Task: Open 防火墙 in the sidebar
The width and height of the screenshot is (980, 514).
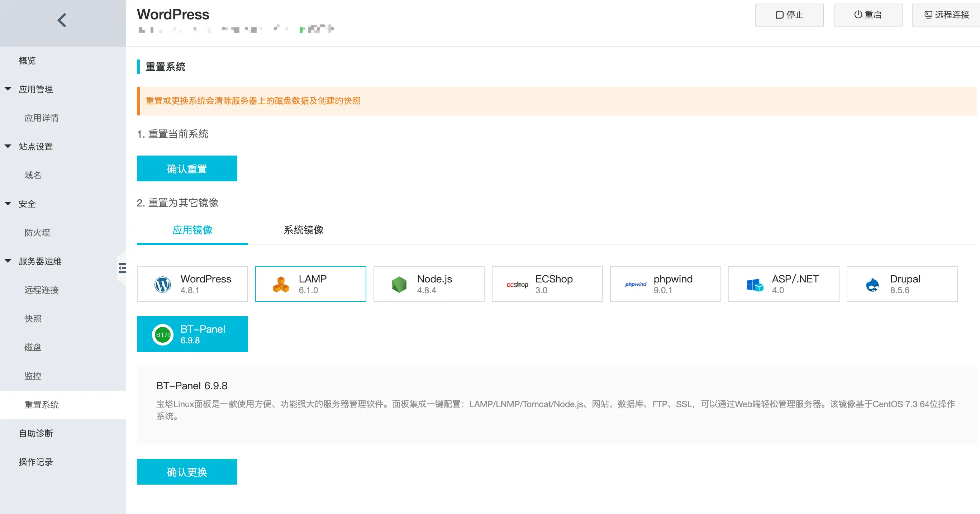Action: [37, 233]
